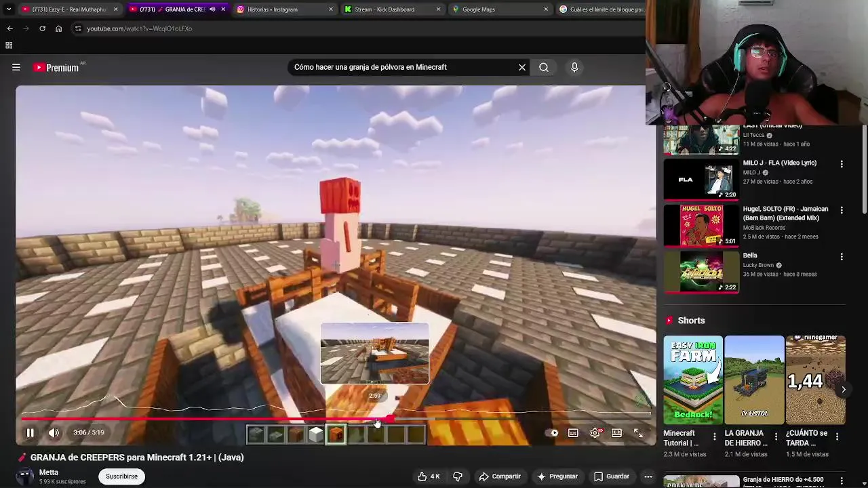Close the Eazy-E tab
The height and width of the screenshot is (488, 868).
point(115,9)
